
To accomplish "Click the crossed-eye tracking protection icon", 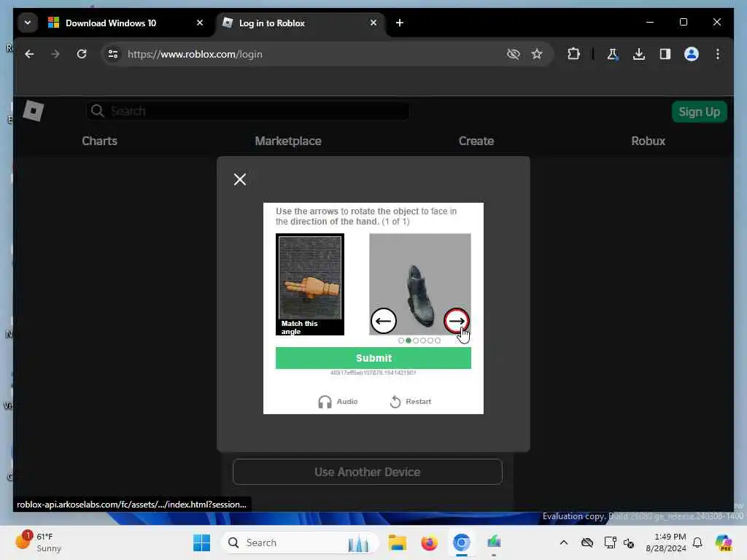I will click(x=513, y=54).
